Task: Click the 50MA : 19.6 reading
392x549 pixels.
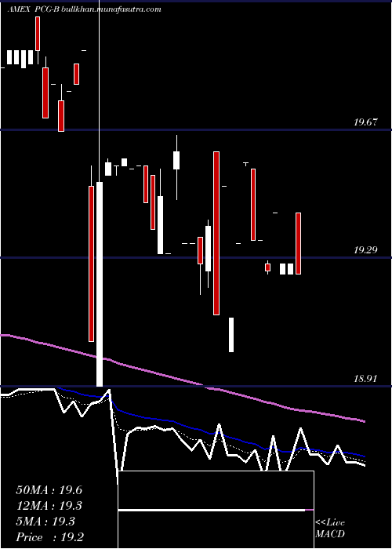Action: point(49,490)
